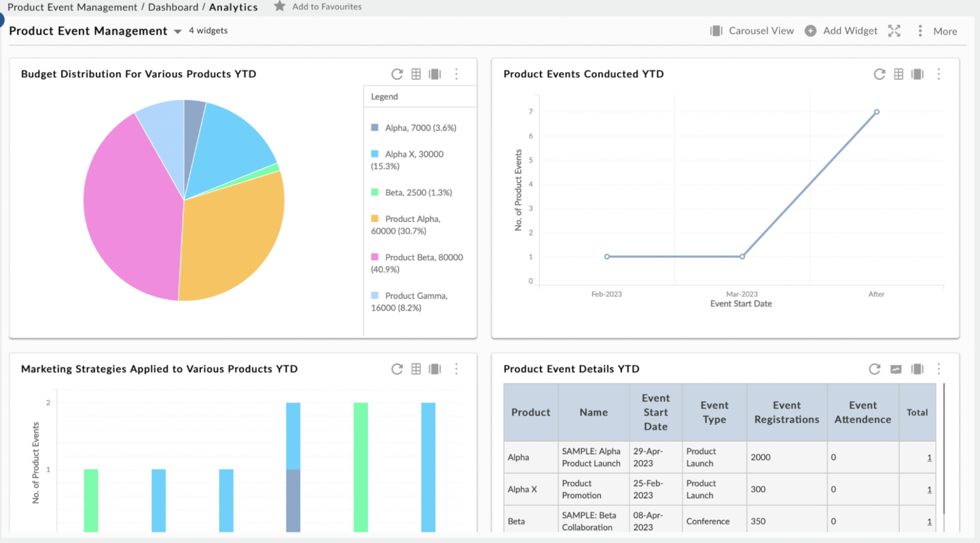Image resolution: width=980 pixels, height=543 pixels.
Task: Open Product Events Conducted options menu
Action: (x=939, y=74)
